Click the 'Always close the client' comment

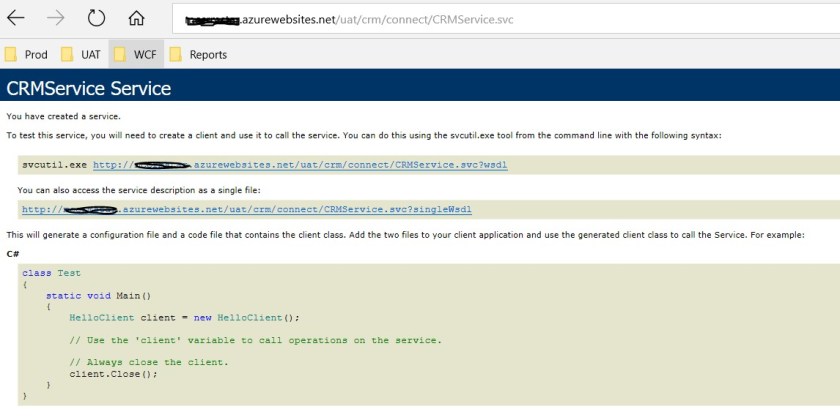(149, 362)
